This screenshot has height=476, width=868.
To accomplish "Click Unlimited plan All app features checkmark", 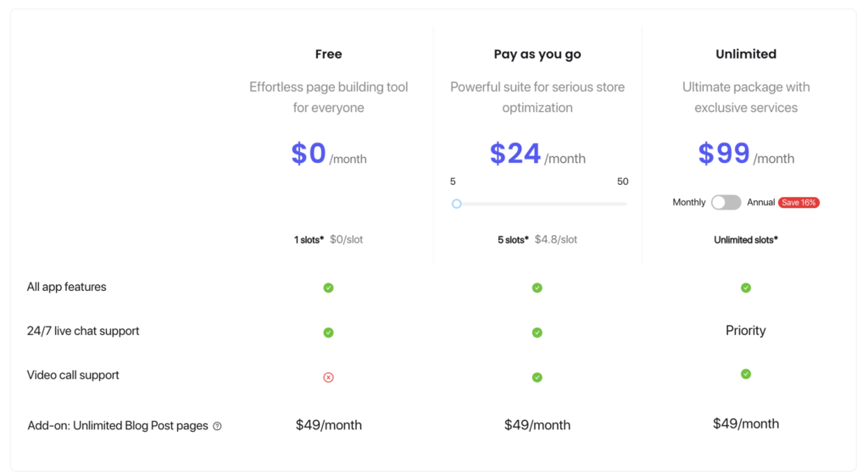I will click(x=746, y=288).
